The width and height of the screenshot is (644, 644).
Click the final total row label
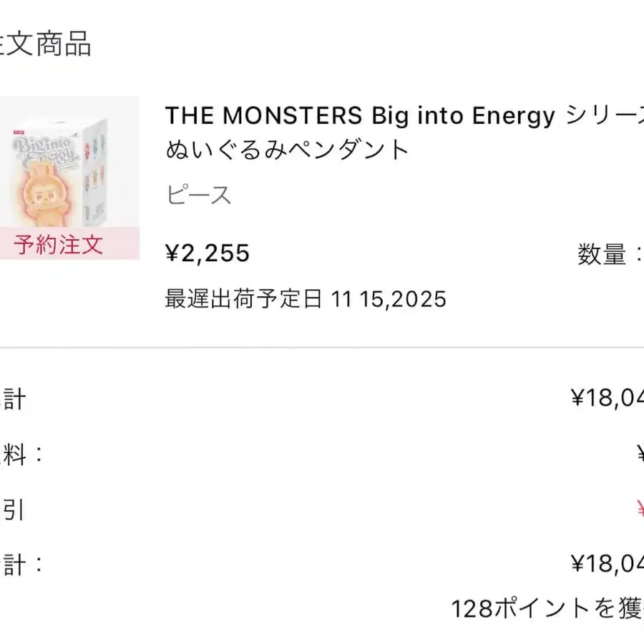point(20,565)
